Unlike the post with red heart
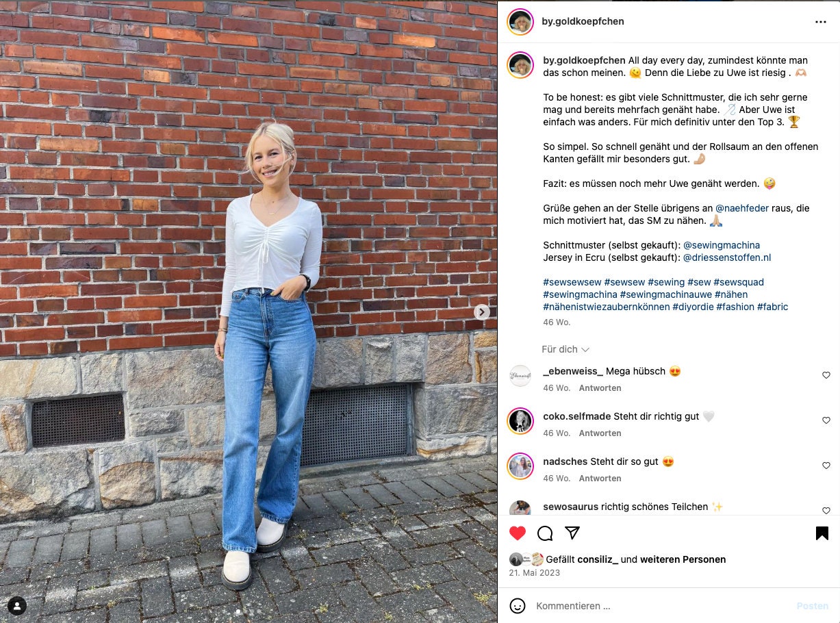The image size is (840, 623). (x=518, y=533)
